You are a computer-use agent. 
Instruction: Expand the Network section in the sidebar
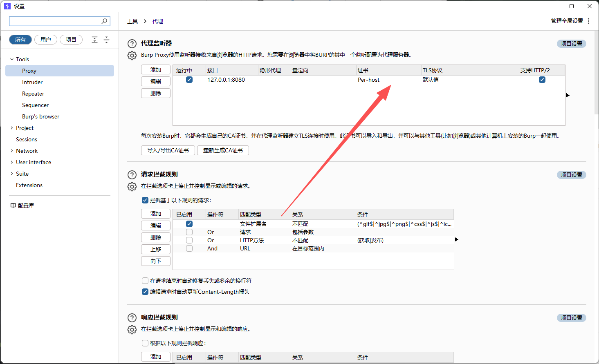pyautogui.click(x=11, y=151)
